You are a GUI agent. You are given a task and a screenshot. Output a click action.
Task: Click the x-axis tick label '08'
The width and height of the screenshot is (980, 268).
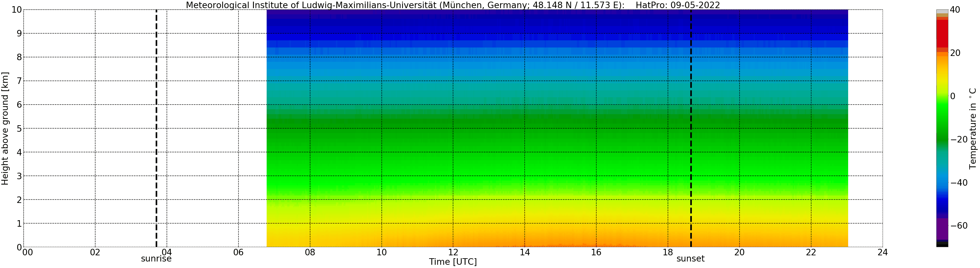(x=310, y=252)
